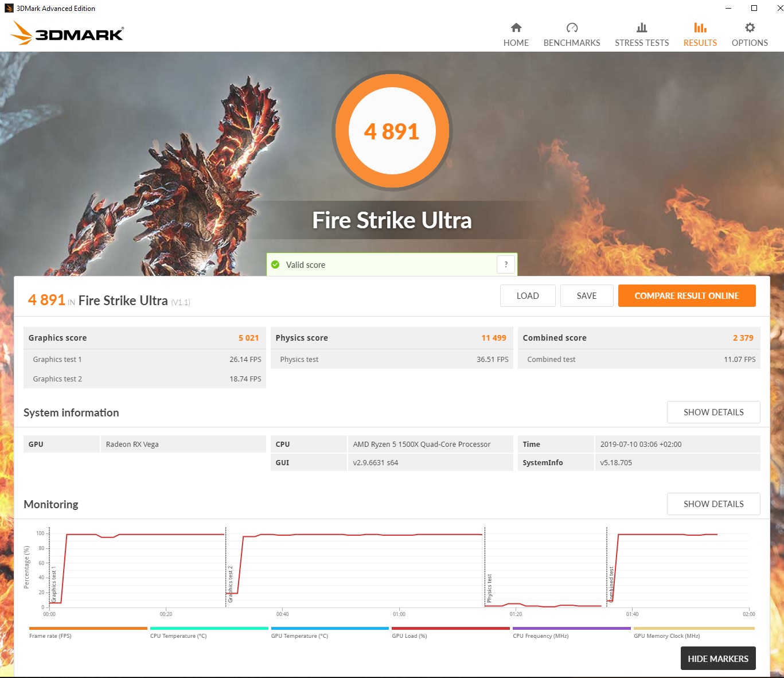Click the green Valid score check icon
Image resolution: width=784 pixels, height=678 pixels.
click(275, 264)
